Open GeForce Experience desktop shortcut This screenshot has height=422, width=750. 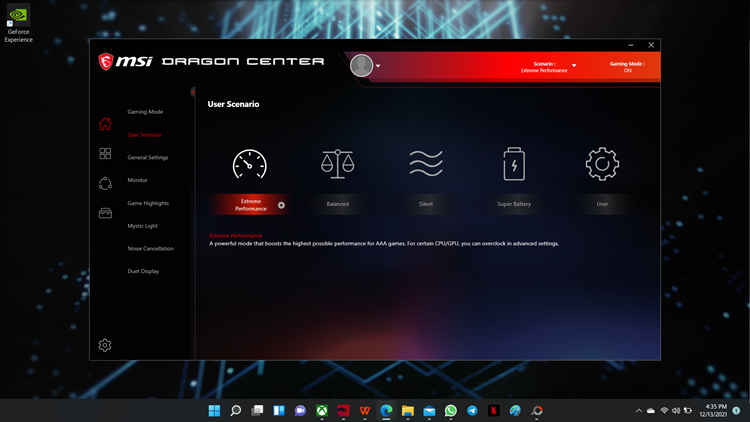click(19, 23)
